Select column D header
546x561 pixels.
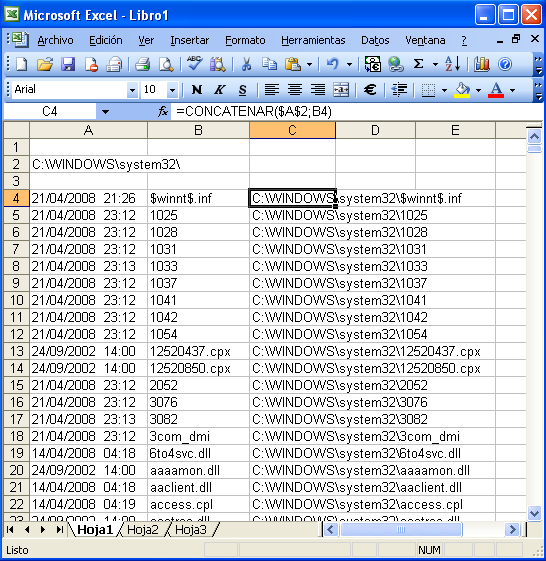[x=375, y=130]
